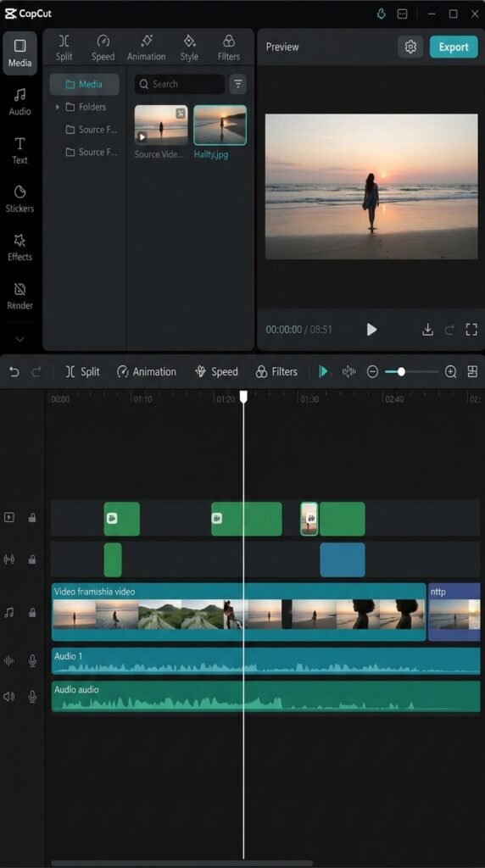Image resolution: width=485 pixels, height=868 pixels.
Task: Click the share arrow icon in preview
Action: [449, 330]
